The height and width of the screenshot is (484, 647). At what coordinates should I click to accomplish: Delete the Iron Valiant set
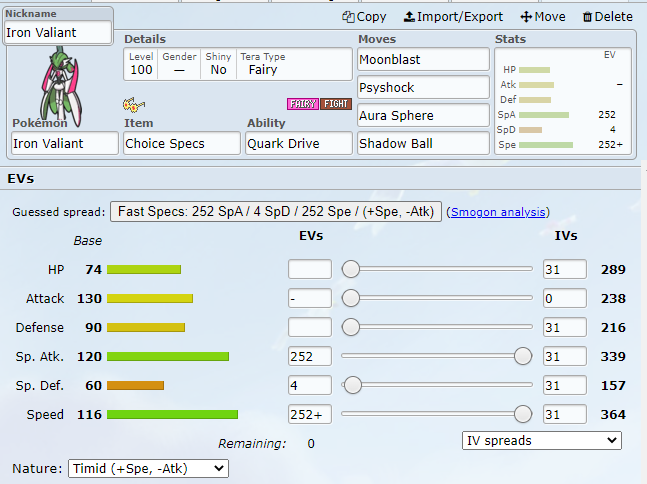607,17
